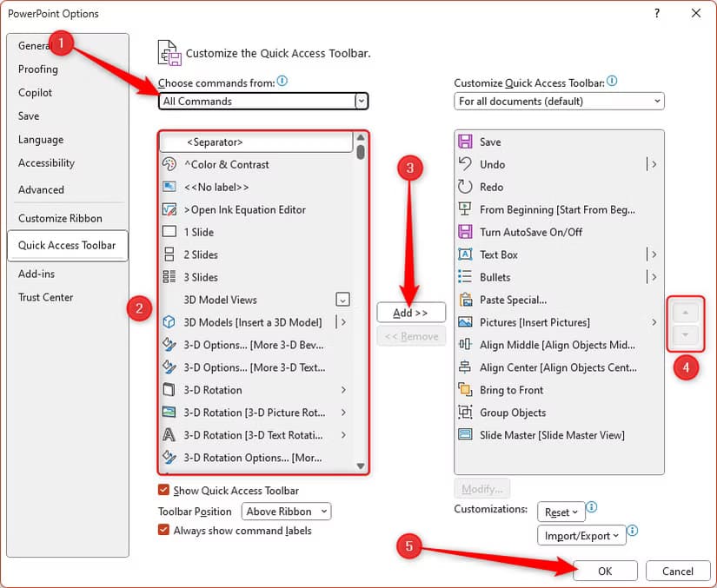Screen dimensions: 717x588
Task: Open the help question mark button
Action: click(657, 13)
